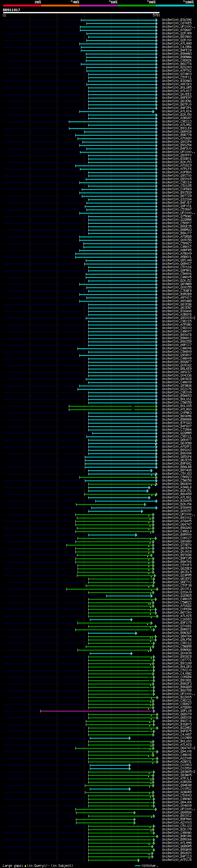
Task: Select hit label UniRef100_A7LHH8
Action: tap(176, 843)
